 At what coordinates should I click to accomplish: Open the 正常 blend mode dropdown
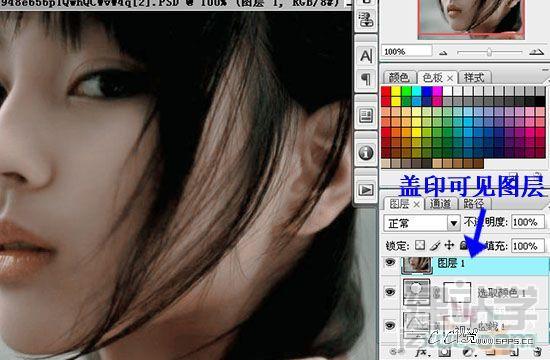[422, 223]
